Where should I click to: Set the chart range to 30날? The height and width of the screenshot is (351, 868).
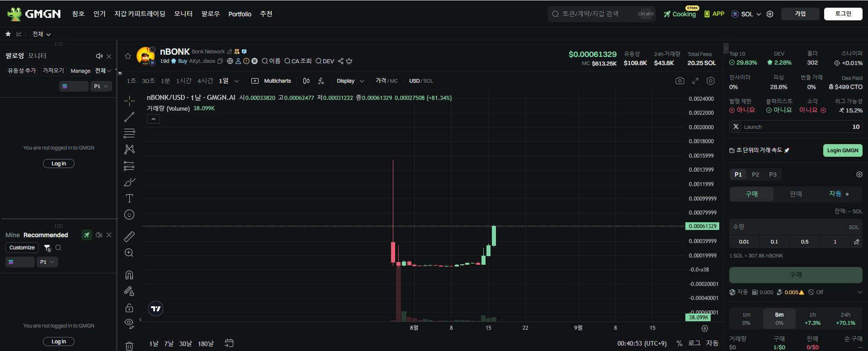185,344
